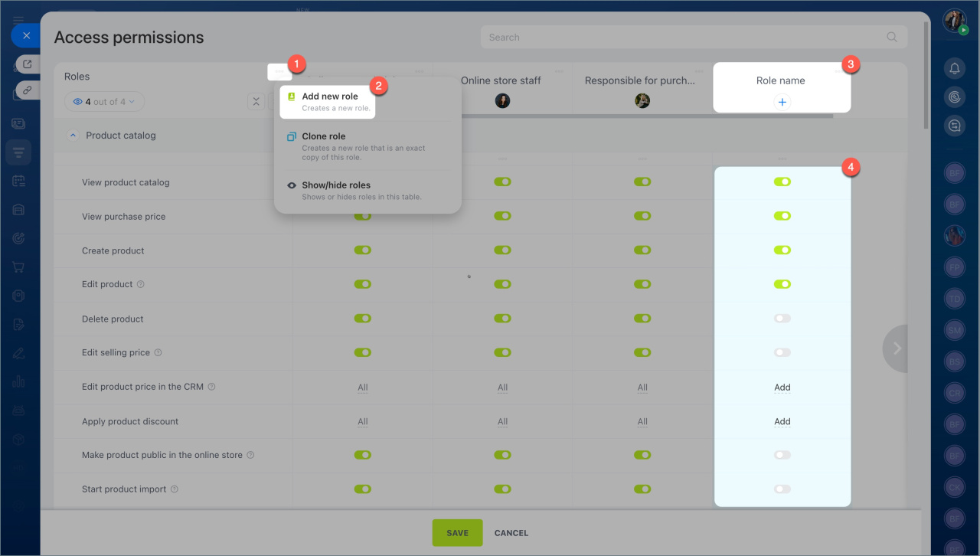
Task: Open the notifications bell in right sidebar
Action: point(954,68)
